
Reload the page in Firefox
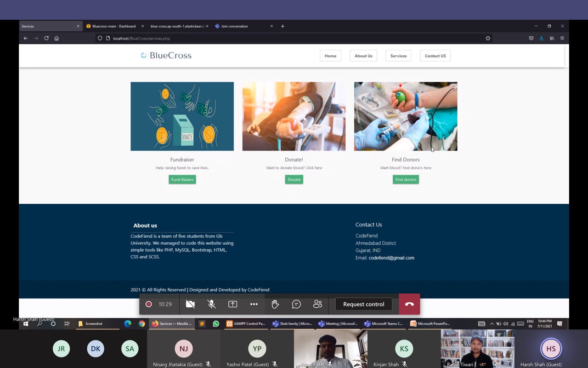[46, 38]
